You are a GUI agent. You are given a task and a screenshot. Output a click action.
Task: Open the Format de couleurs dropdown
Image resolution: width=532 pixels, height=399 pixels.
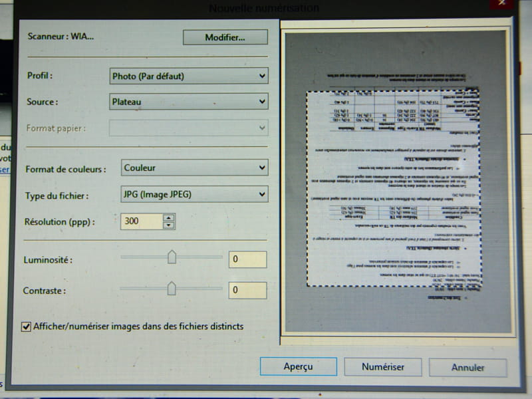(194, 168)
